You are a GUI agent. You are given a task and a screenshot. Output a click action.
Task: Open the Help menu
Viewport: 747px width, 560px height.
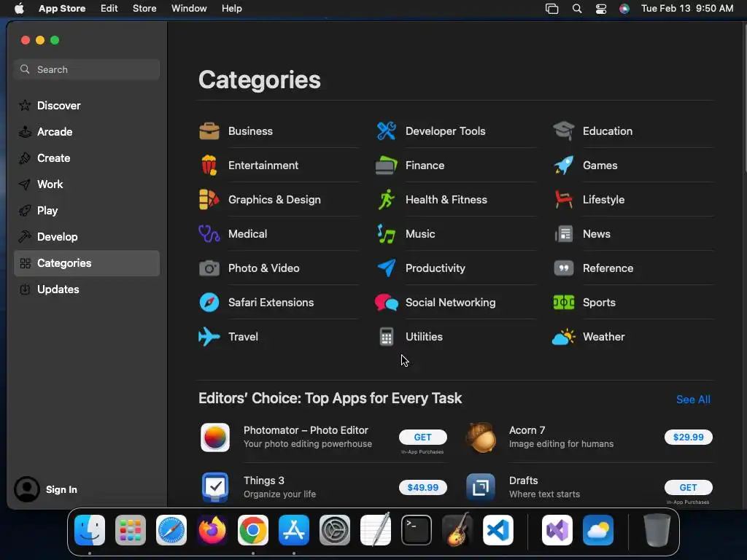pyautogui.click(x=231, y=9)
